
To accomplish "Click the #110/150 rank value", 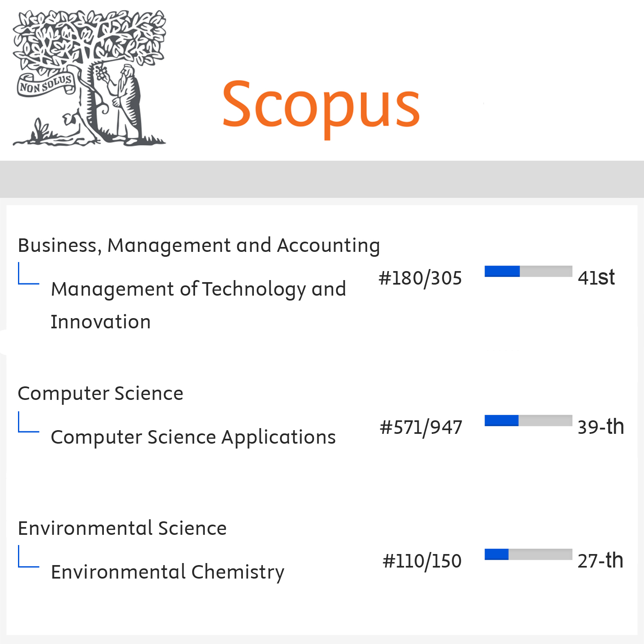I will (422, 561).
